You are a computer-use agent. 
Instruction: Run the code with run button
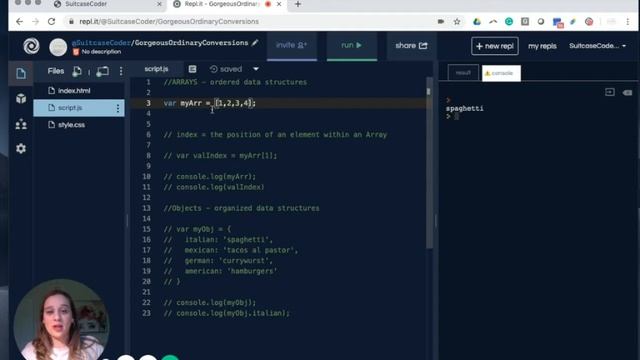coord(351,45)
